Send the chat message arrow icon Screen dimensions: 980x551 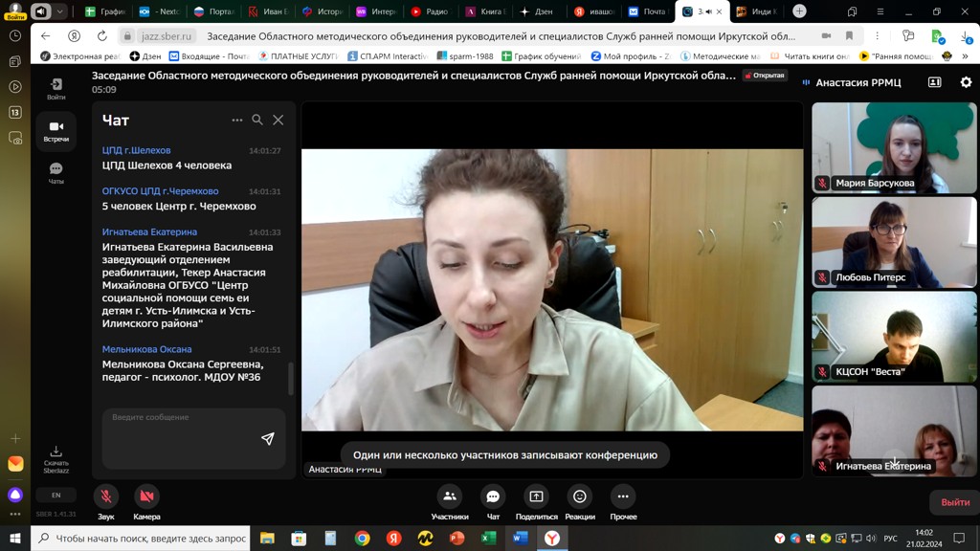point(268,438)
